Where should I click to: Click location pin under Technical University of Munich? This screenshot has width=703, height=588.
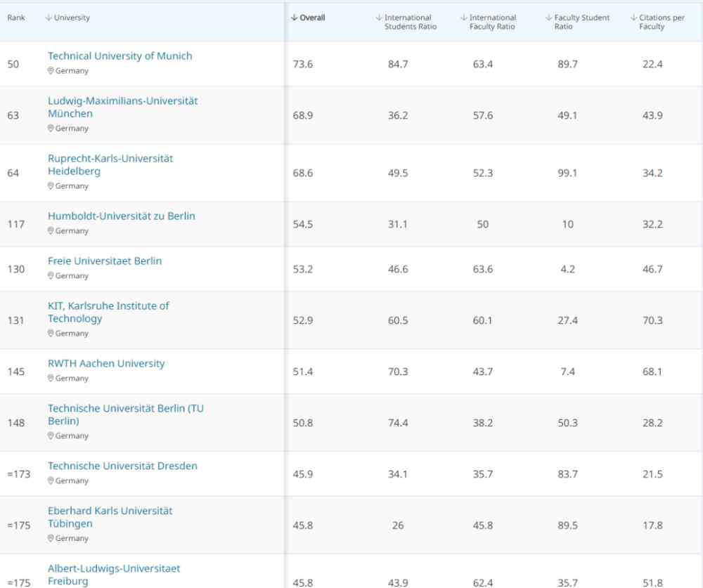(x=51, y=71)
